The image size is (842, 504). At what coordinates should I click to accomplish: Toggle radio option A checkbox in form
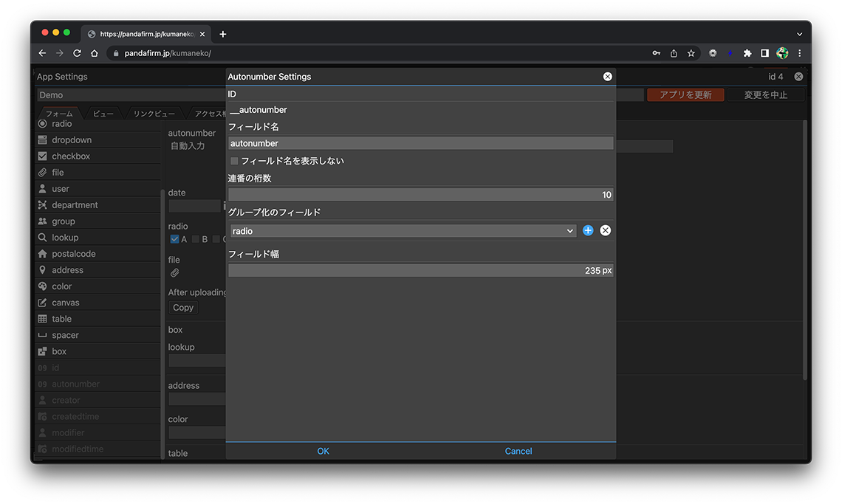click(x=174, y=239)
